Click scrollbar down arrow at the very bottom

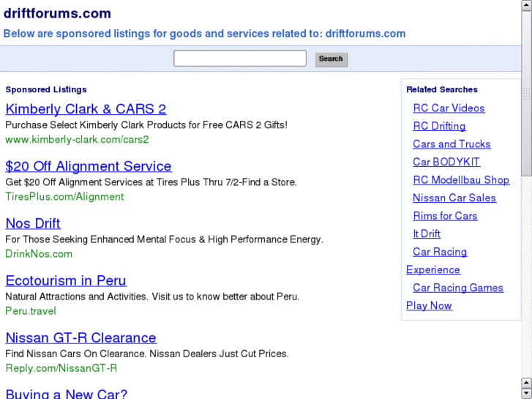(526, 393)
